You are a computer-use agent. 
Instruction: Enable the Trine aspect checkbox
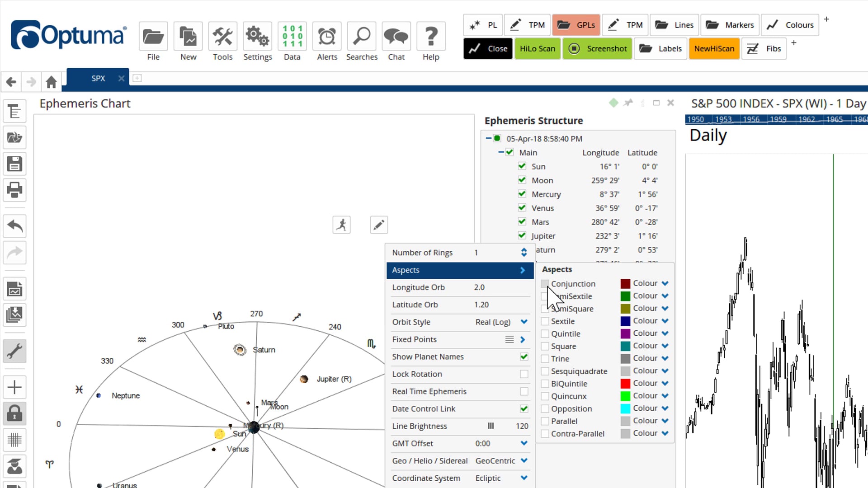545,359
